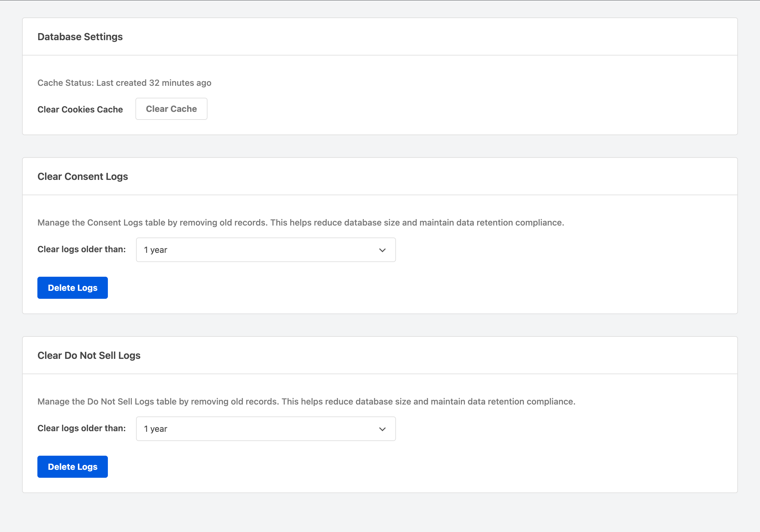The height and width of the screenshot is (532, 760).
Task: Select the Clear Do Not Sell Logs header
Action: coord(89,355)
